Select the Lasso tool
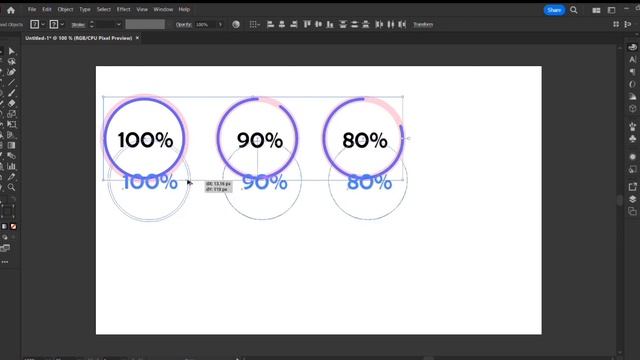 point(11,62)
